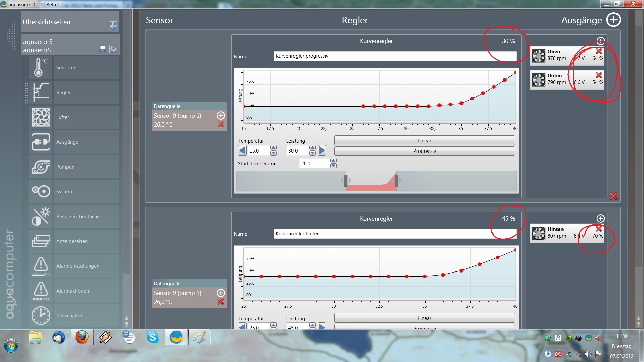The image size is (644, 362).
Task: Click the Kurvenregler progressiv name field
Action: click(x=394, y=56)
